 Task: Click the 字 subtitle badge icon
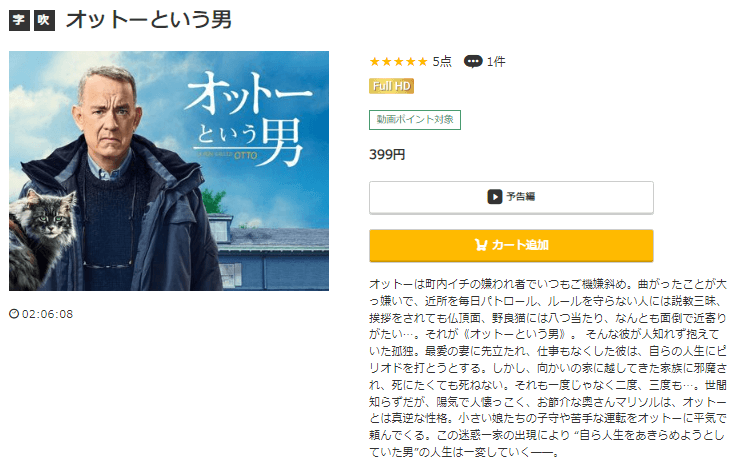(x=19, y=20)
